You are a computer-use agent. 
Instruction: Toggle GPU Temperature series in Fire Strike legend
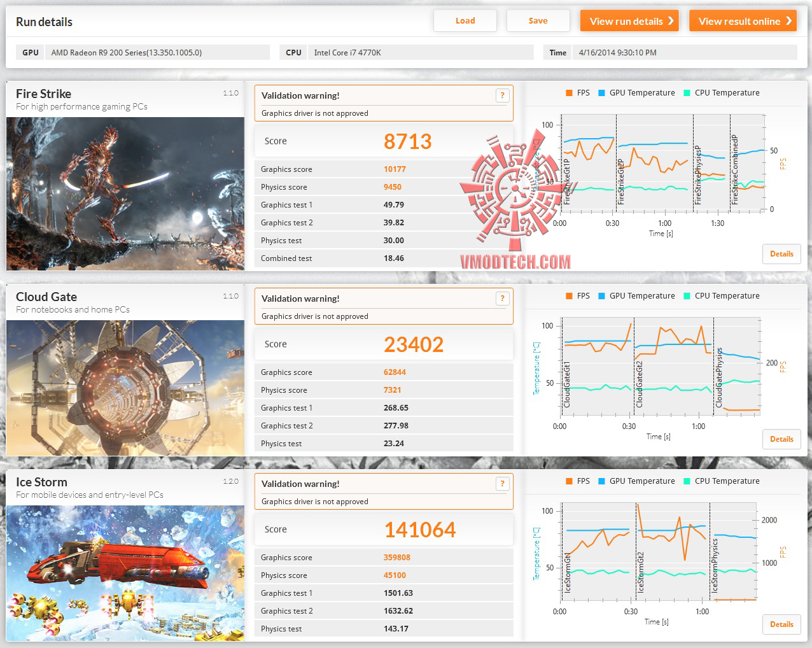click(x=642, y=93)
